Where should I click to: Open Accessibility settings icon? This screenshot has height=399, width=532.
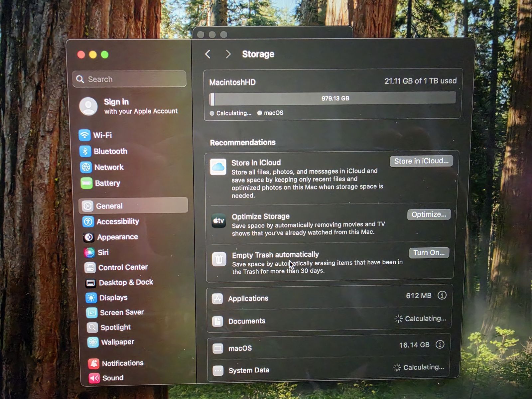(88, 221)
